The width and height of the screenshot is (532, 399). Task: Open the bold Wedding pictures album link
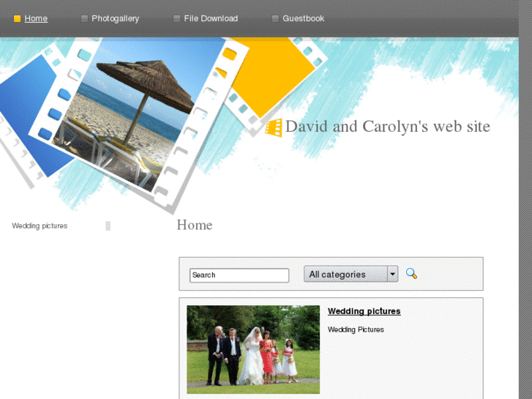click(364, 311)
